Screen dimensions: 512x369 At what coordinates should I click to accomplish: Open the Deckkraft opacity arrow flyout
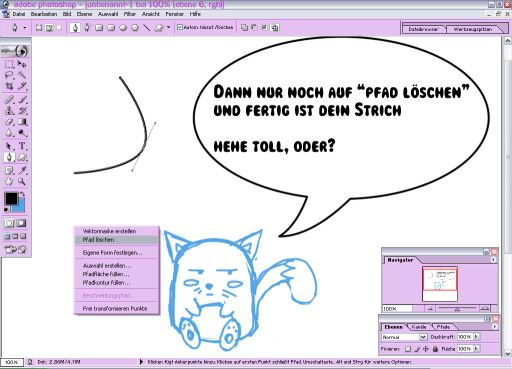click(x=476, y=337)
